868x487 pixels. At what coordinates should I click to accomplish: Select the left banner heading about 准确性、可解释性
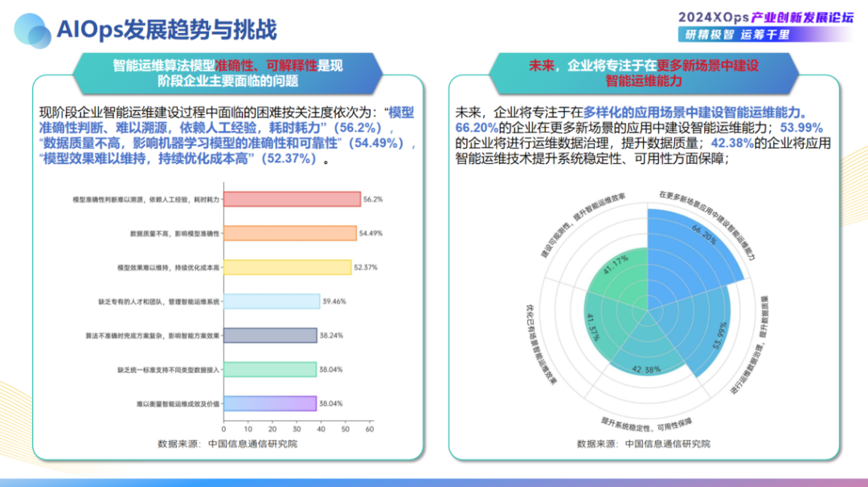pyautogui.click(x=228, y=73)
